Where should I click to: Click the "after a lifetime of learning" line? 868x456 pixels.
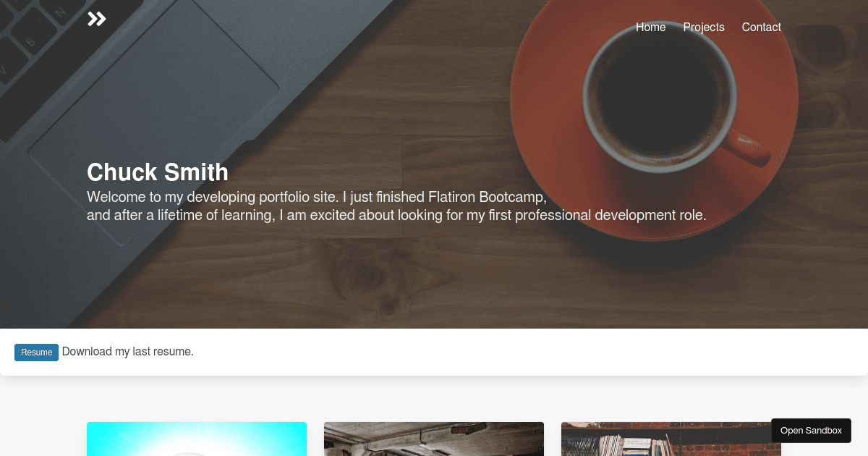[x=396, y=215]
